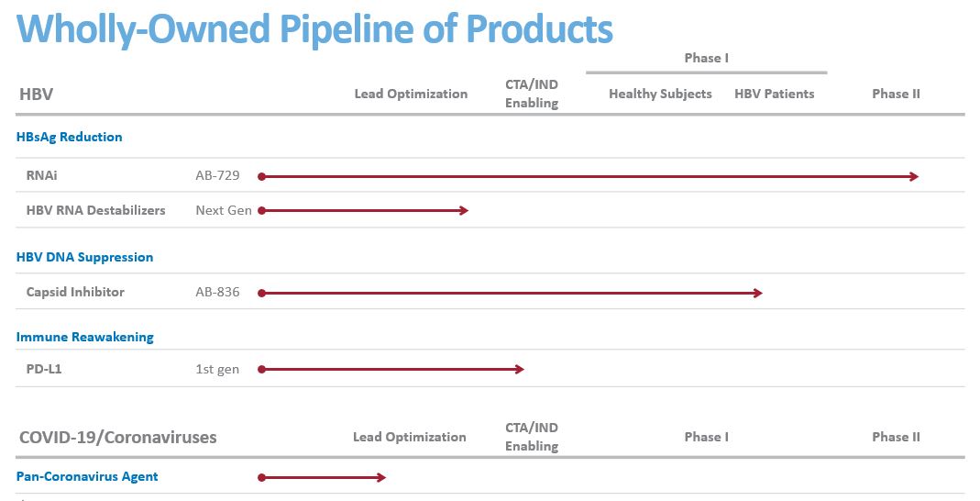980x501 pixels.
Task: Click the starting dot of the PD-L1 arrow
Action: click(x=261, y=370)
